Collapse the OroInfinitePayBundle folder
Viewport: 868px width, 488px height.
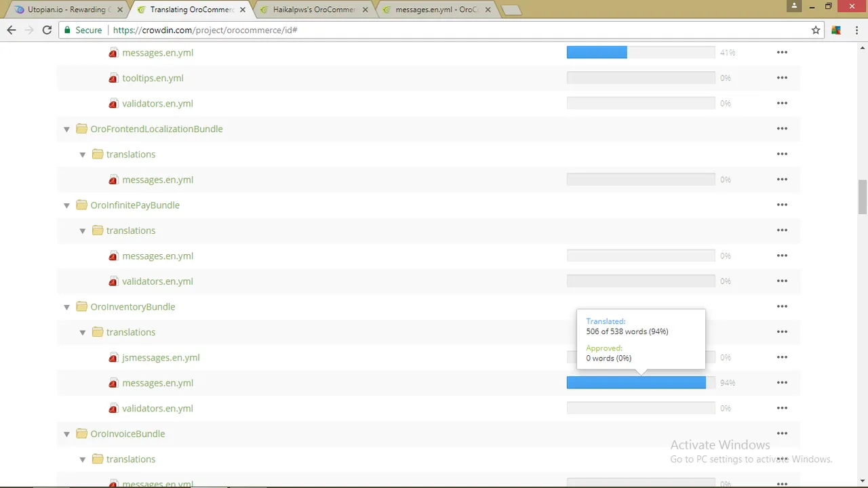point(66,205)
